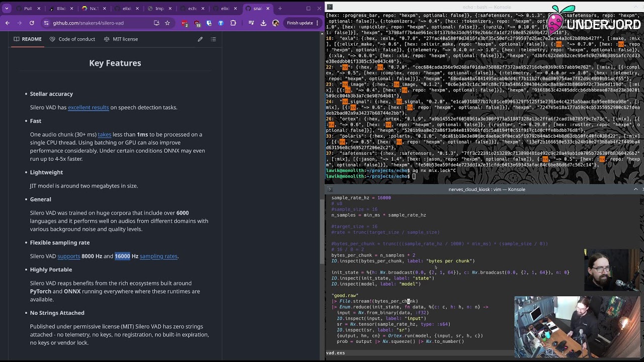
Task: Open the Chrome profile avatar
Action: pos(275,23)
